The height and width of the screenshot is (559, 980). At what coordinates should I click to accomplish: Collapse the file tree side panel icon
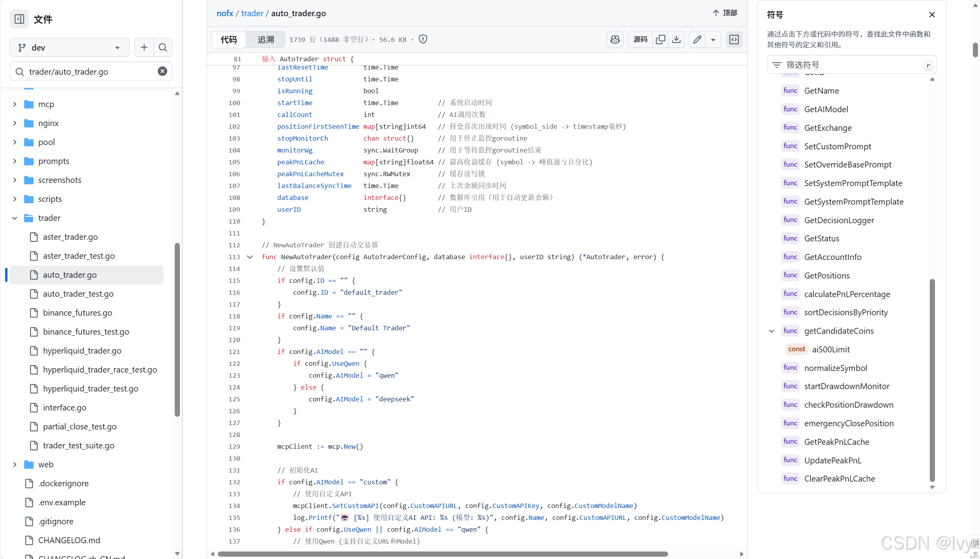19,19
